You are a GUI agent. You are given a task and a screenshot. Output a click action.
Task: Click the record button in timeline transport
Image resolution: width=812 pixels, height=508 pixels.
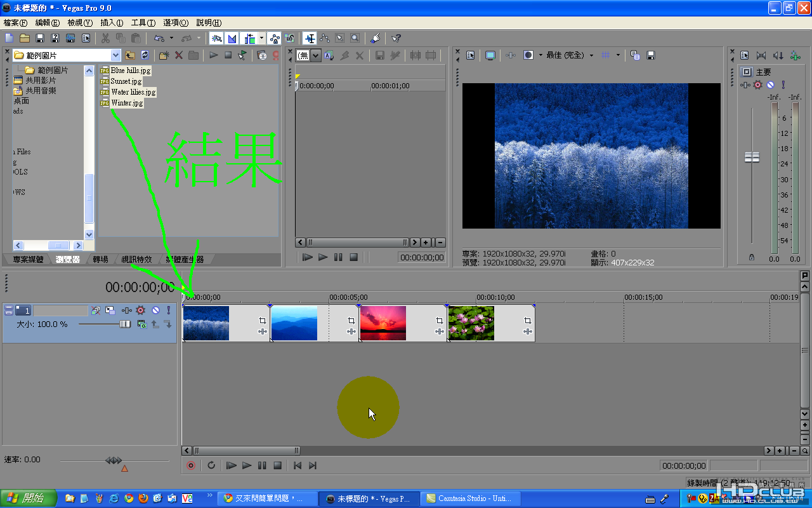pyautogui.click(x=191, y=465)
